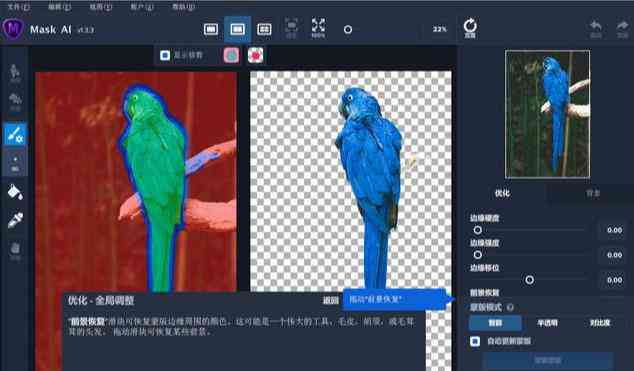Click the swatch with red splatter
Screen dimensions: 634x371
[x=256, y=55]
